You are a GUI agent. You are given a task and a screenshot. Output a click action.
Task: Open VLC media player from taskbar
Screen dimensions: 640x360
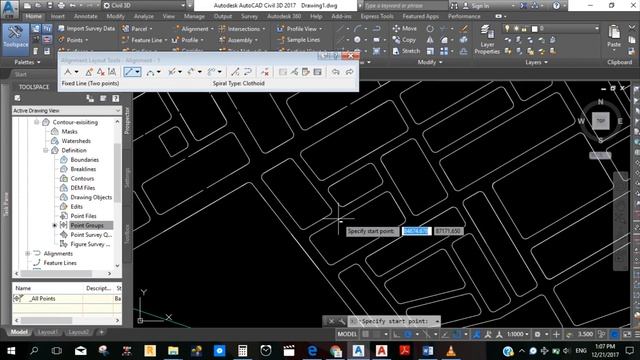click(451, 351)
